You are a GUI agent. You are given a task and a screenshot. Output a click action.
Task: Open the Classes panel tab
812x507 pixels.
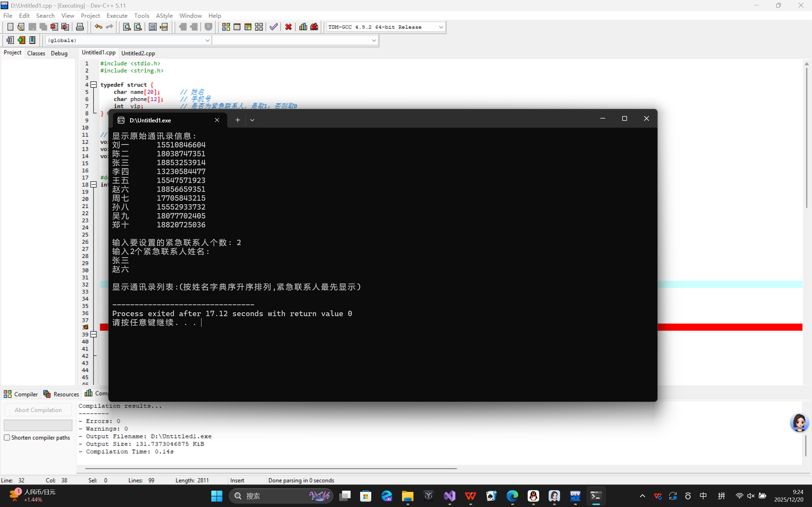(x=36, y=53)
